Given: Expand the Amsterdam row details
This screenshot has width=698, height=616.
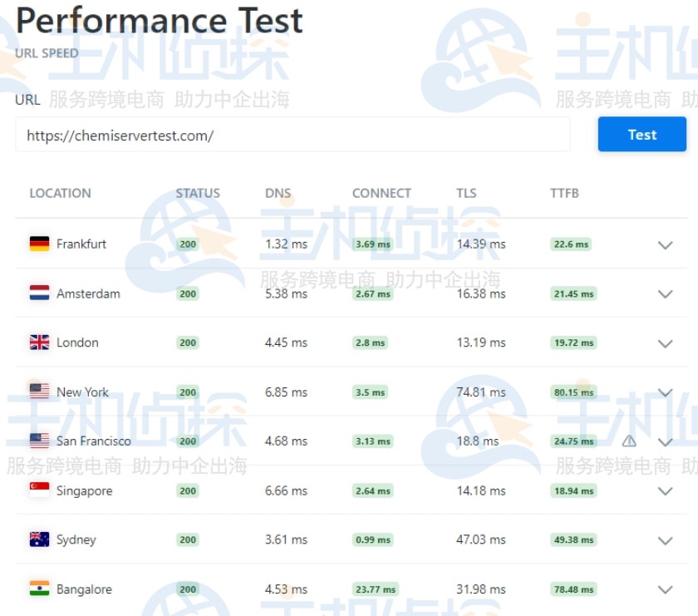Looking at the screenshot, I should tap(665, 294).
